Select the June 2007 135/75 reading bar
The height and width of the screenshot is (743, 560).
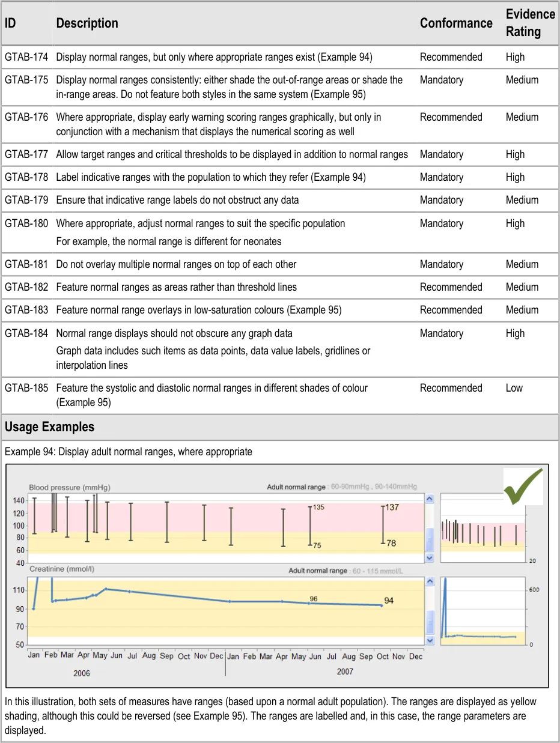(x=310, y=526)
